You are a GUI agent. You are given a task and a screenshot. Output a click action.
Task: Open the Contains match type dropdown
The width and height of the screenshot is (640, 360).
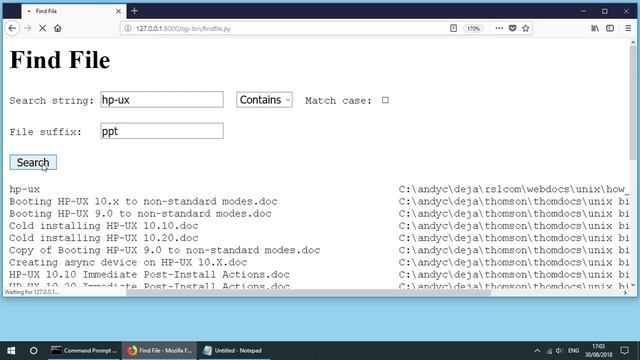pyautogui.click(x=264, y=100)
